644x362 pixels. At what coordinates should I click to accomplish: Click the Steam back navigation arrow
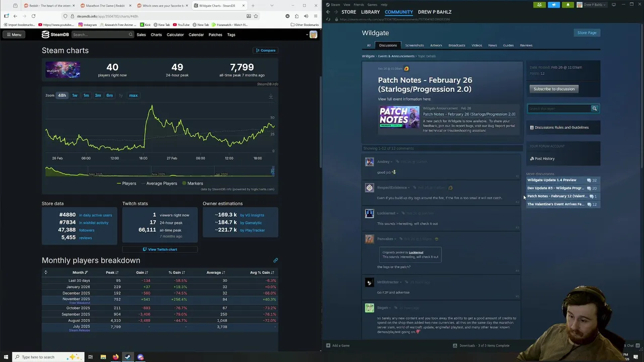pyautogui.click(x=328, y=12)
